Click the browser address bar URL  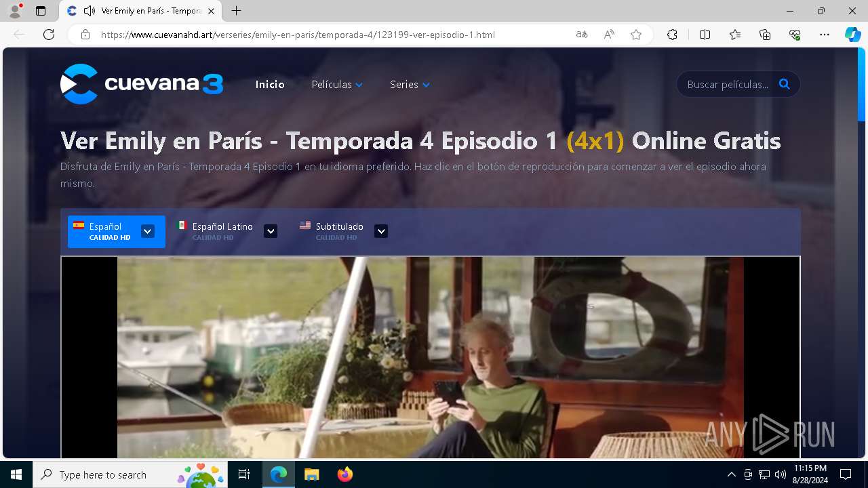coord(298,35)
